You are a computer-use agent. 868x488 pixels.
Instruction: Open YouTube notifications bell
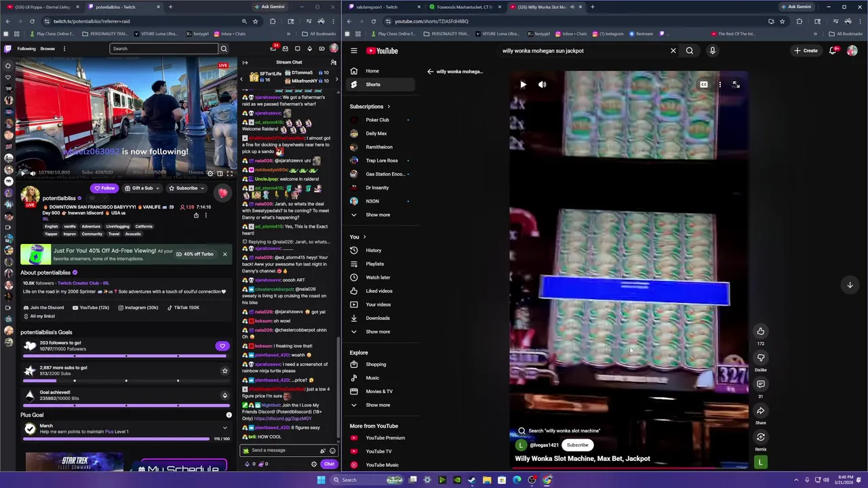tap(833, 51)
